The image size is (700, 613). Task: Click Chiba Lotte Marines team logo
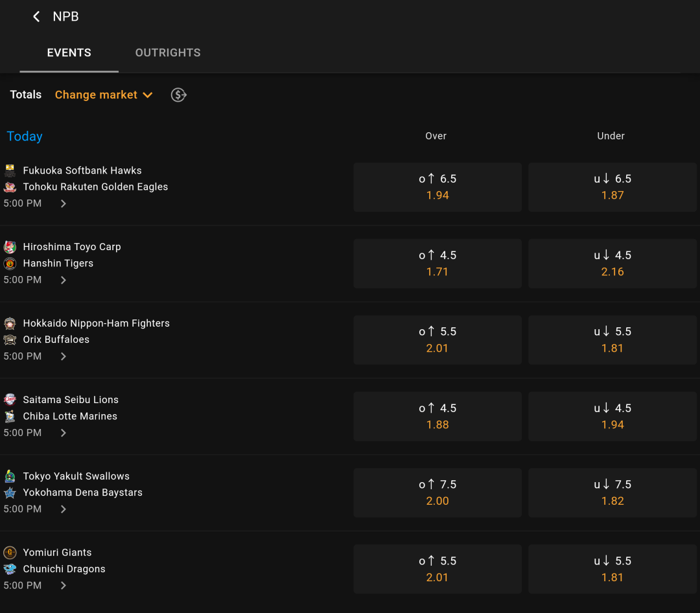pyautogui.click(x=10, y=416)
